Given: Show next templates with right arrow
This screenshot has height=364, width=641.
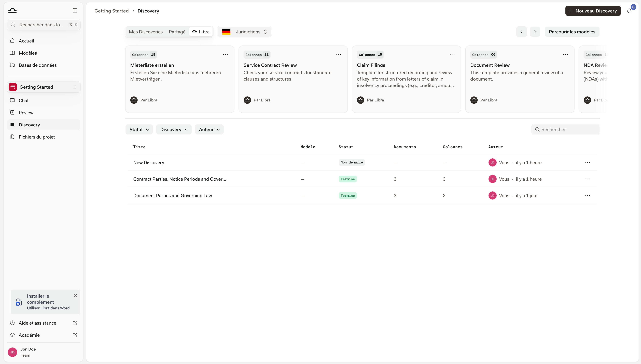Looking at the screenshot, I should point(535,32).
